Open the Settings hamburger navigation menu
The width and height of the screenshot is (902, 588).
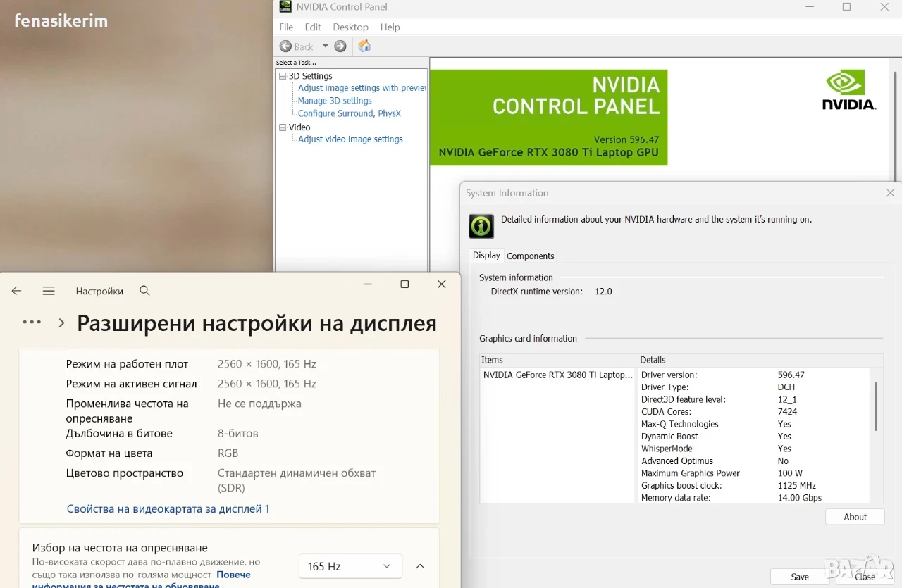[49, 291]
